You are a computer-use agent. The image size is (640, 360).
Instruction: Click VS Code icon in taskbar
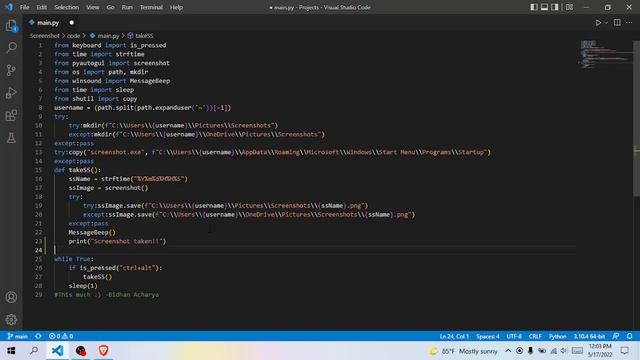(x=58, y=351)
